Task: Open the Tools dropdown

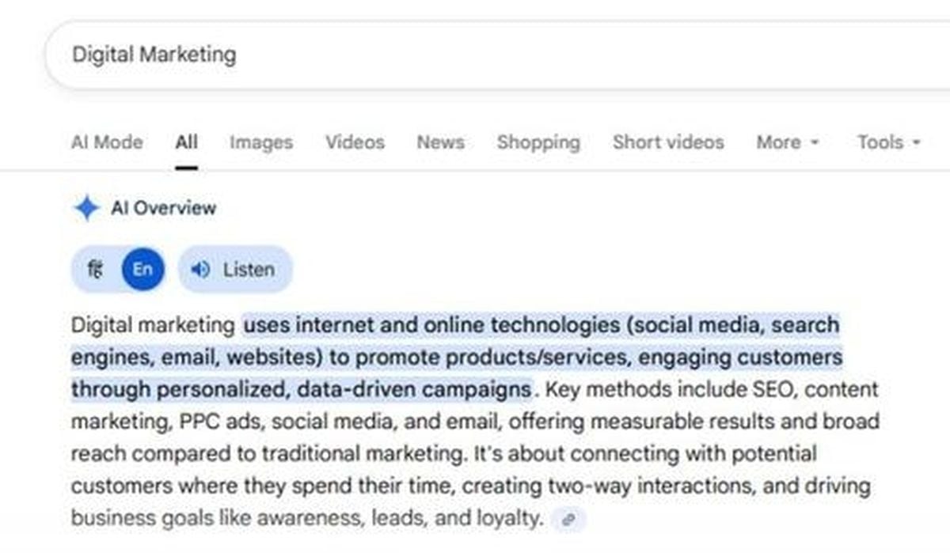Action: pyautogui.click(x=888, y=142)
